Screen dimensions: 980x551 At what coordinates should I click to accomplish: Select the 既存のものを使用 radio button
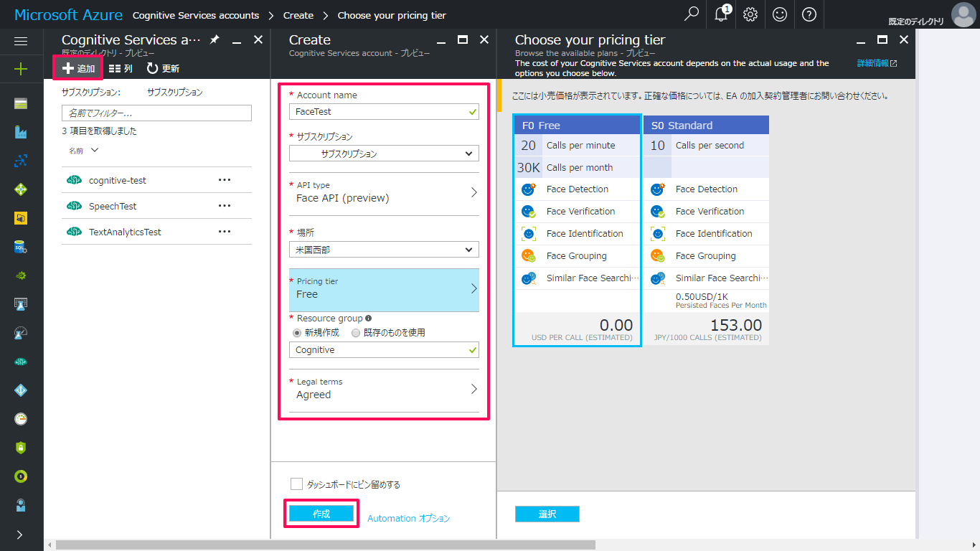[x=356, y=332]
